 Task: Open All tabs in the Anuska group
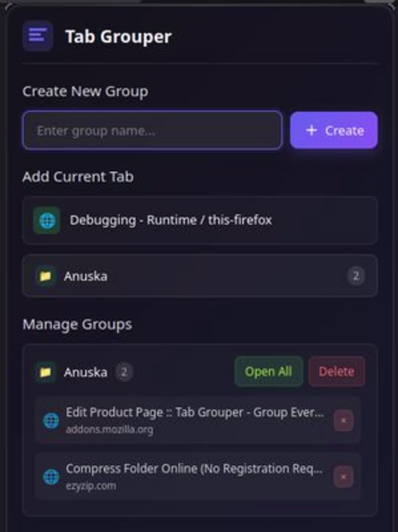point(268,372)
